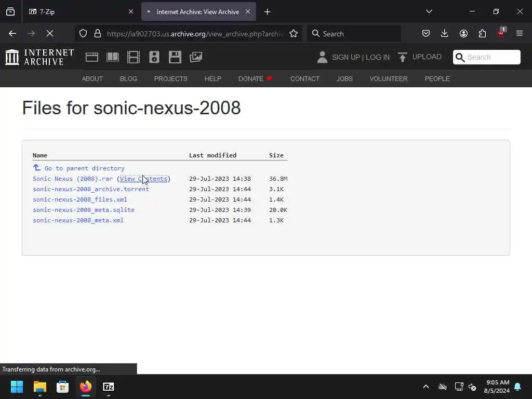This screenshot has width=532, height=399.
Task: Open sonic-nexus-2008_meta.sqlite link
Action: 84,210
